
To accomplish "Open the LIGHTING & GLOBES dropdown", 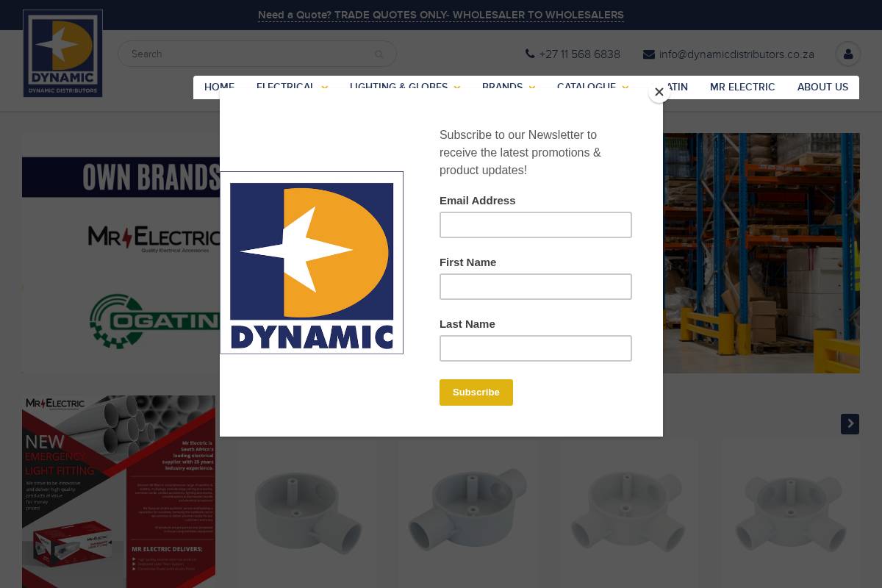I will point(399,87).
